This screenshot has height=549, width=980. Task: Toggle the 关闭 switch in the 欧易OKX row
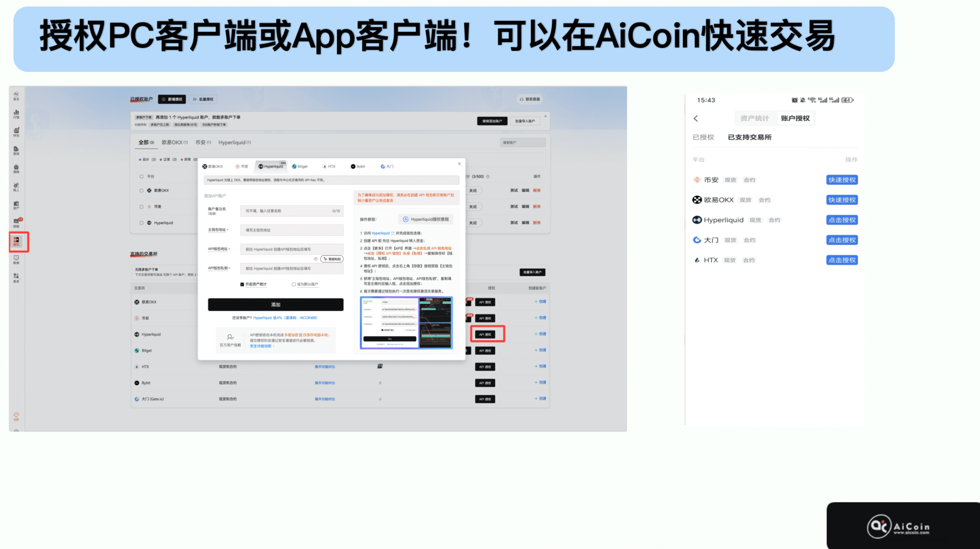pyautogui.click(x=474, y=191)
